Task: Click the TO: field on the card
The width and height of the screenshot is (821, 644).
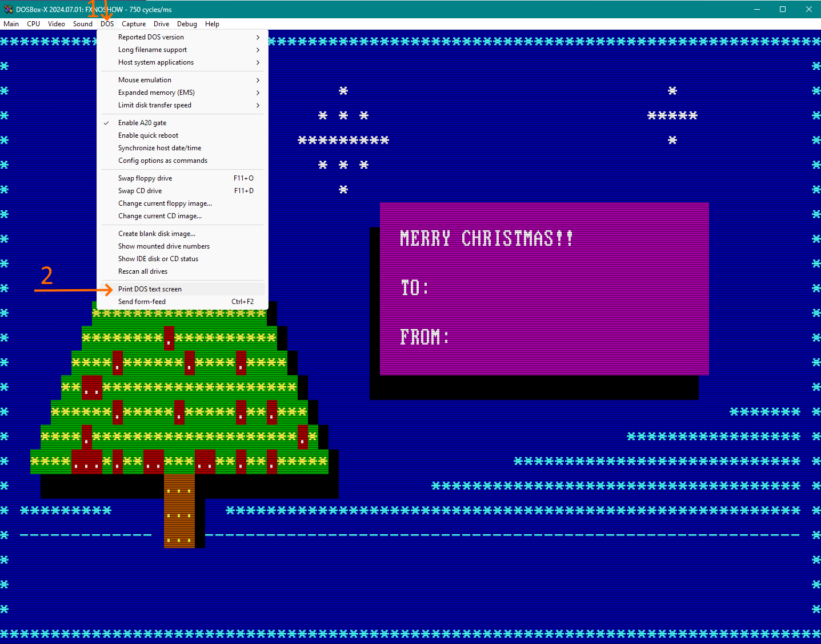Action: click(x=414, y=287)
